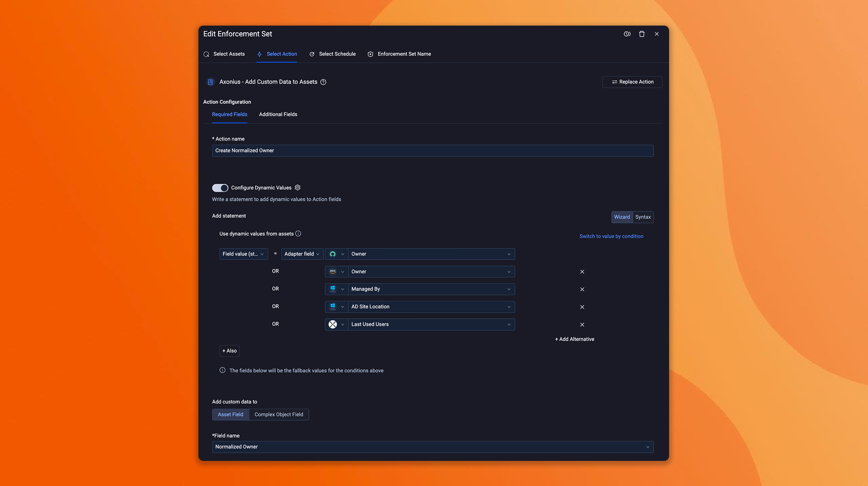The height and width of the screenshot is (486, 868).
Task: Switch to the Select Schedule step
Action: click(x=332, y=54)
